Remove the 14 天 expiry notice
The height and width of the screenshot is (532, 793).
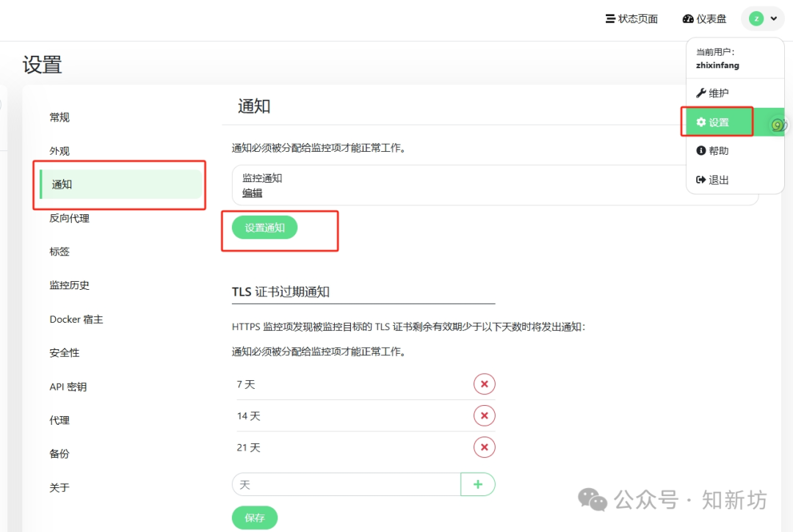pyautogui.click(x=484, y=415)
